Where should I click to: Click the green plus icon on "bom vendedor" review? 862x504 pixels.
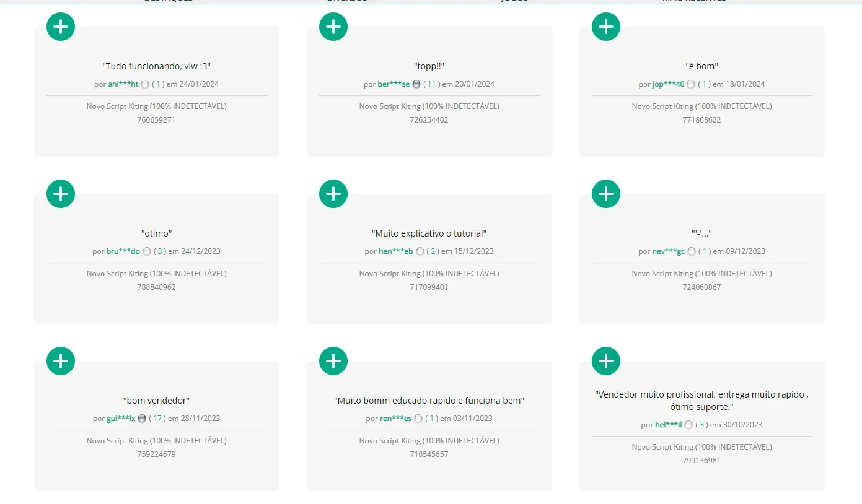[61, 361]
